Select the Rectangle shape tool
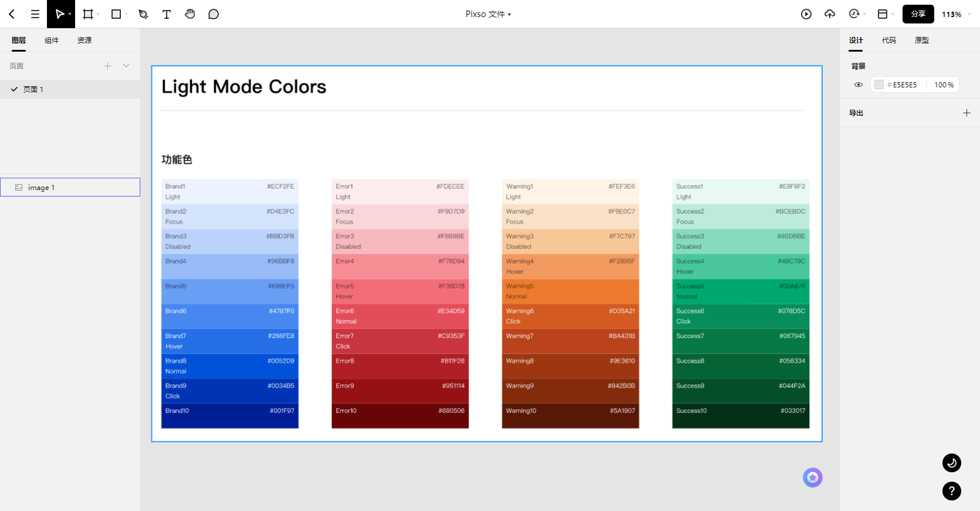 tap(116, 14)
